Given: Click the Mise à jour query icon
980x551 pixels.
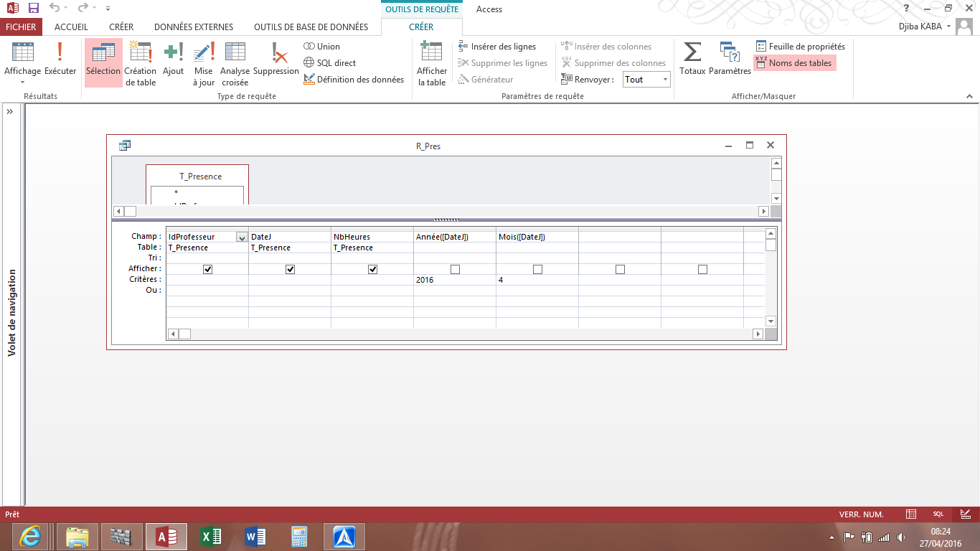Looking at the screenshot, I should (x=204, y=63).
